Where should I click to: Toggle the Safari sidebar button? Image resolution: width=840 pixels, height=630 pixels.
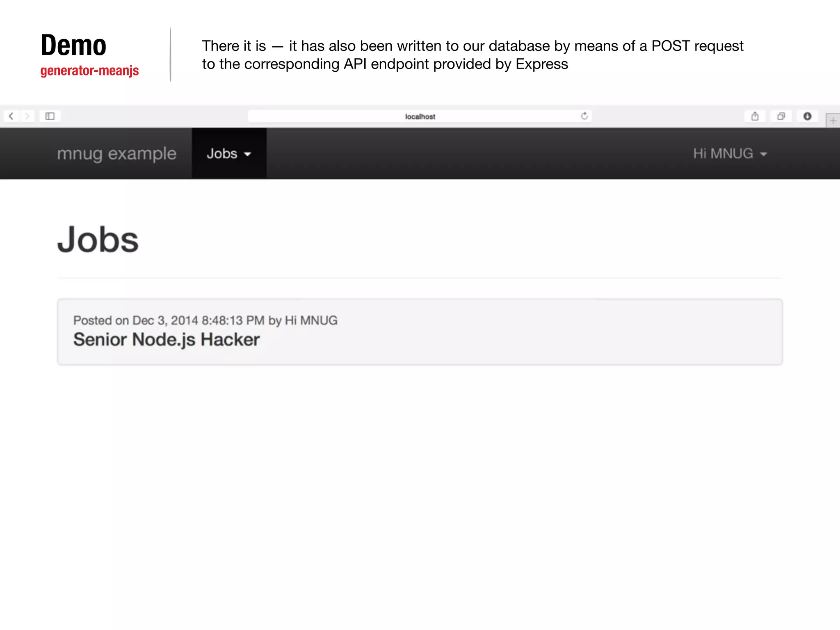click(50, 116)
